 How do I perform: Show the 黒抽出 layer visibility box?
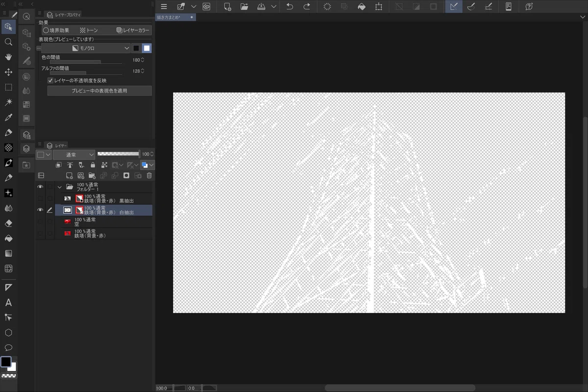click(40, 198)
